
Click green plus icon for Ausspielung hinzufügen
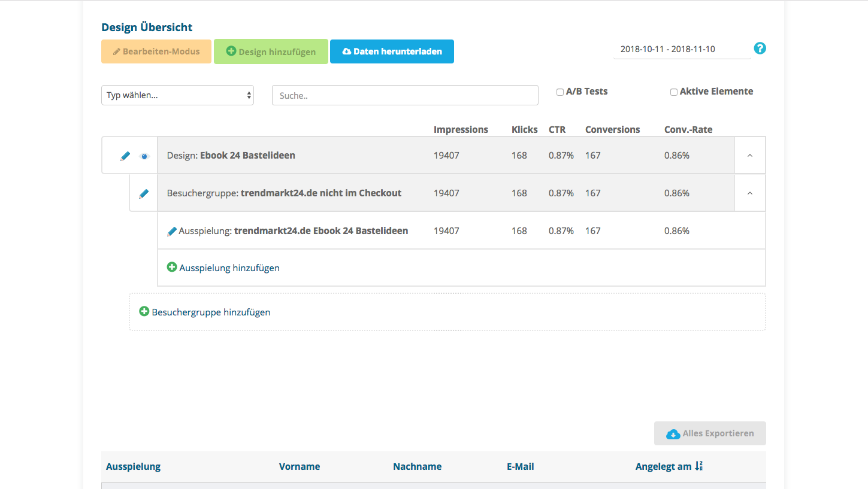[x=172, y=267]
